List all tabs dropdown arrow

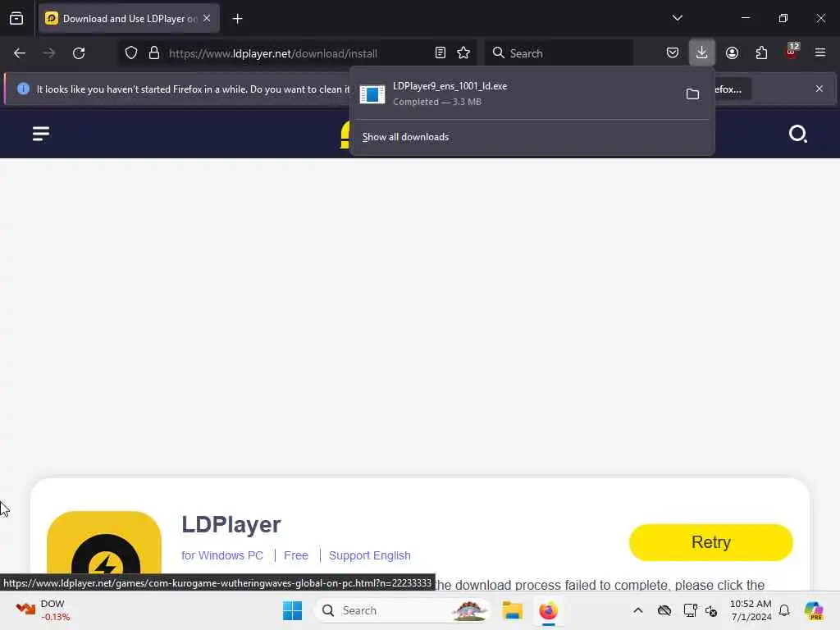(677, 18)
